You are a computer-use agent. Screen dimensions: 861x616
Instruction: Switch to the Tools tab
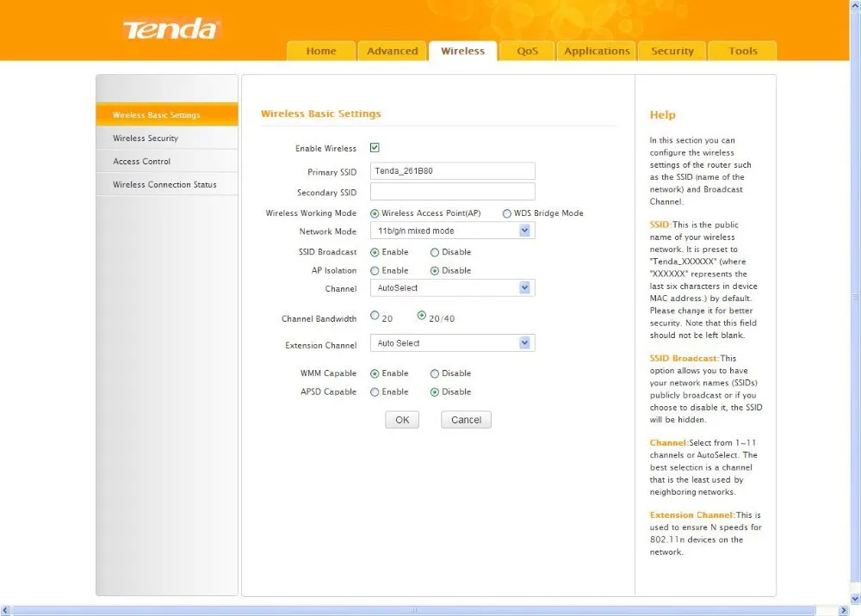[742, 51]
